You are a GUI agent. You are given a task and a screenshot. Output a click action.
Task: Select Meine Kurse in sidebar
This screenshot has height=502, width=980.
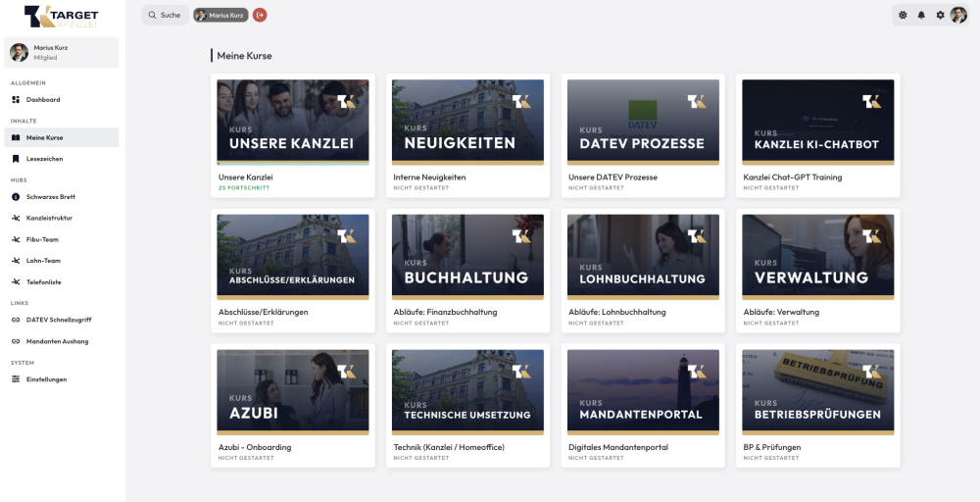[x=44, y=137]
